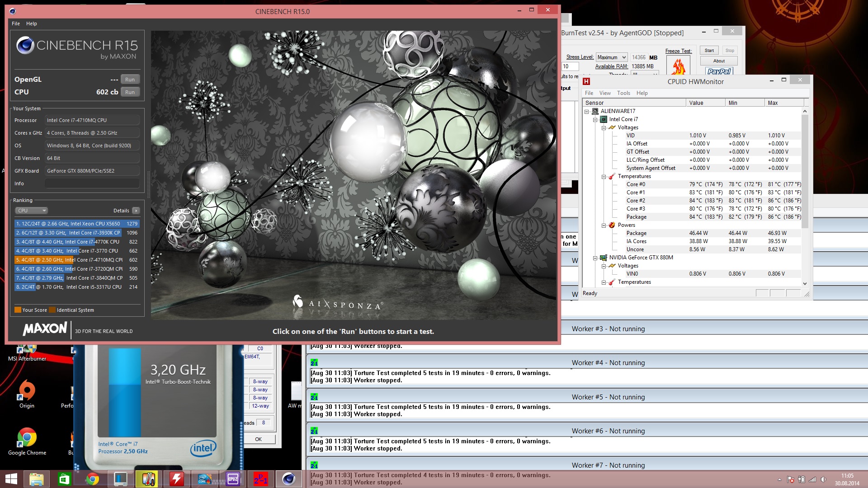Click the Details arrow button in Ranking
Image resolution: width=868 pixels, height=488 pixels.
136,211
